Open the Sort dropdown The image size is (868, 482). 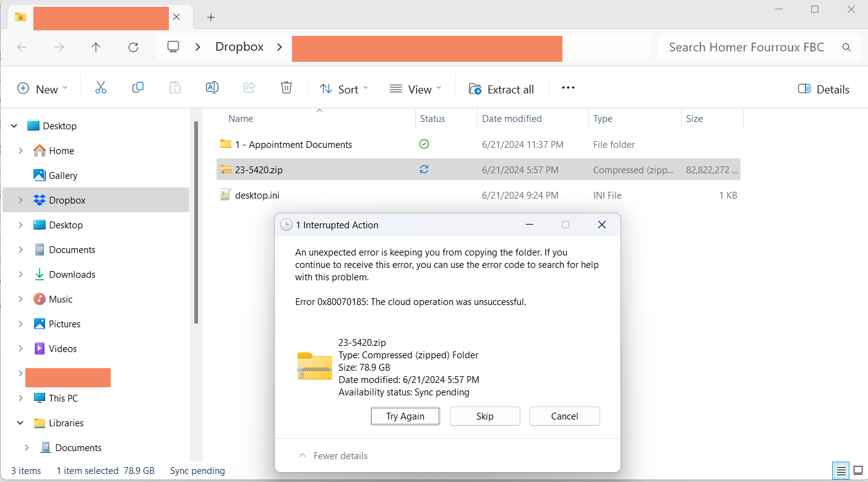point(344,89)
